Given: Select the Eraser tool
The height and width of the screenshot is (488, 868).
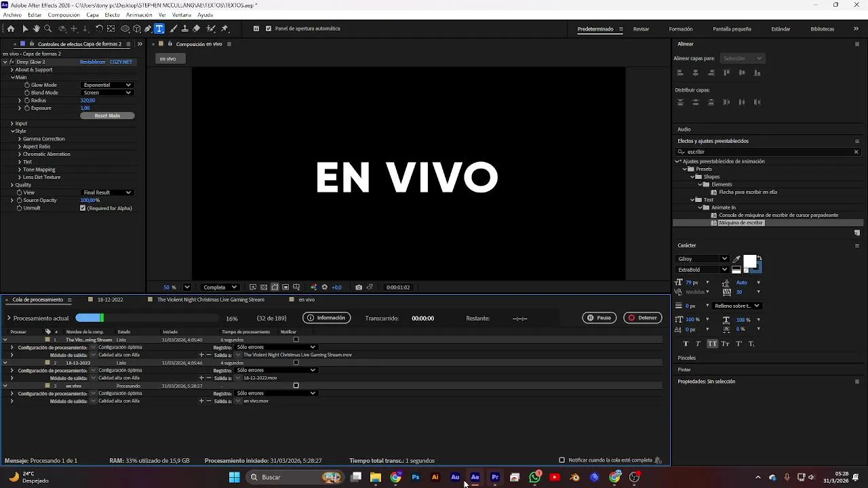Looking at the screenshot, I should pos(197,29).
